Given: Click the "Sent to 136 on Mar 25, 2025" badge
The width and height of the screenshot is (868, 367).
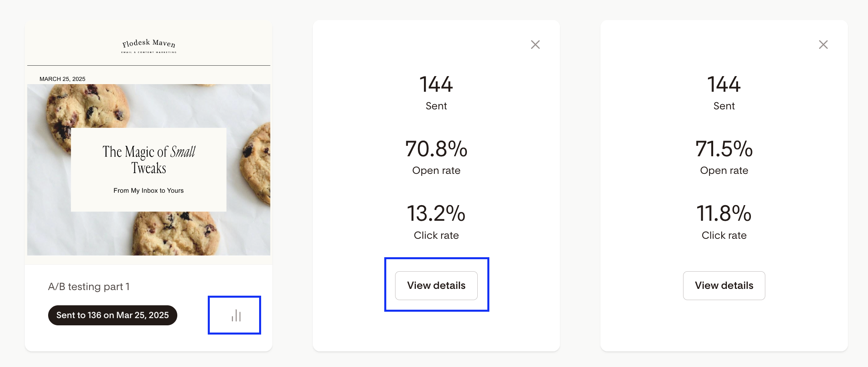Looking at the screenshot, I should click(x=112, y=315).
